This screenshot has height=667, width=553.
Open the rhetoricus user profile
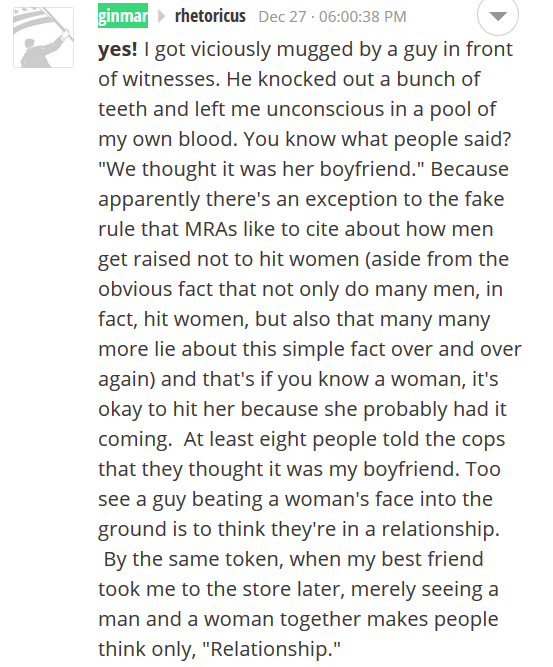tap(210, 16)
